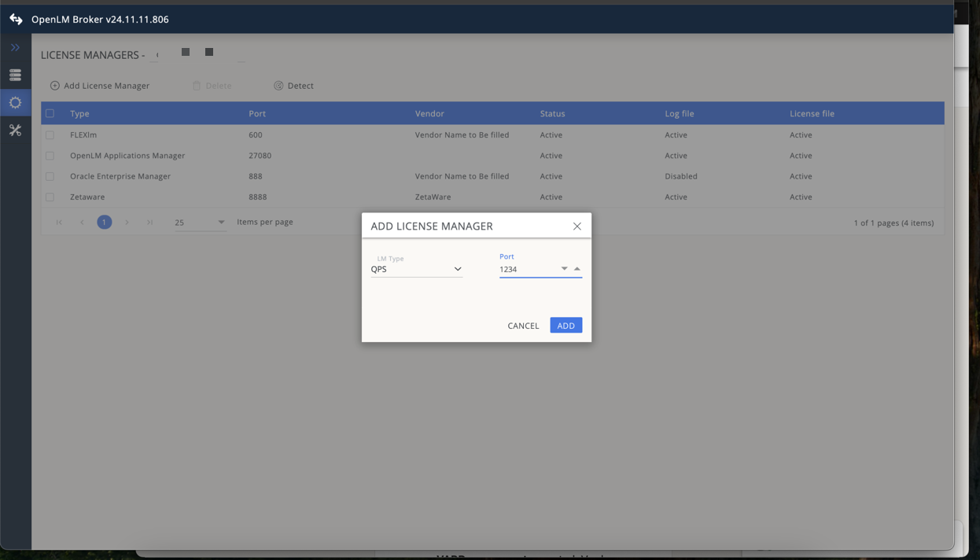This screenshot has height=560, width=980.
Task: Collapse the sidebar using the double-chevron icon
Action: click(15, 47)
